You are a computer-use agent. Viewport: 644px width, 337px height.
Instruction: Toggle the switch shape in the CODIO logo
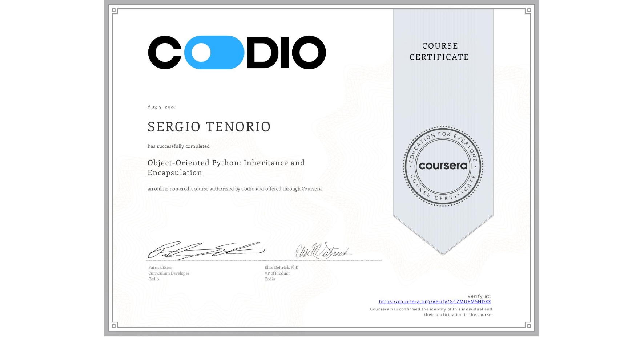(214, 53)
